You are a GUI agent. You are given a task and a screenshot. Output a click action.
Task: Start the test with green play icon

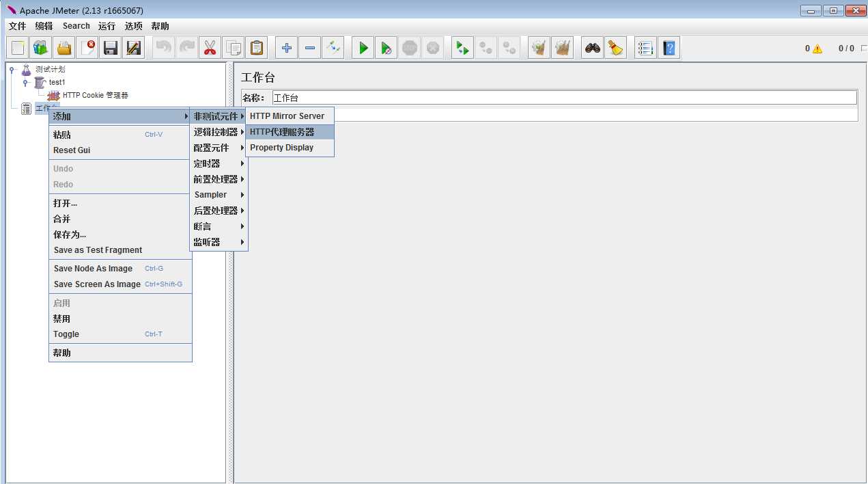363,48
